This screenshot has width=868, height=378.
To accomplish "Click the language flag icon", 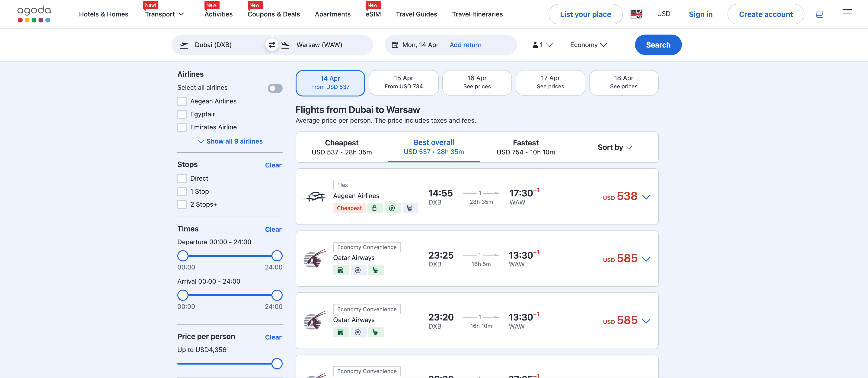I will coord(636,14).
